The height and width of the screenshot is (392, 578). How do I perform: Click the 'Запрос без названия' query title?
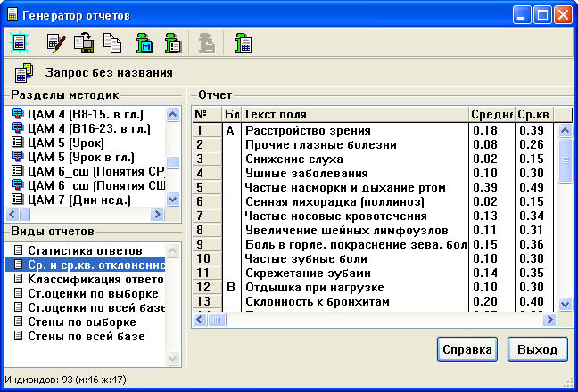[109, 72]
